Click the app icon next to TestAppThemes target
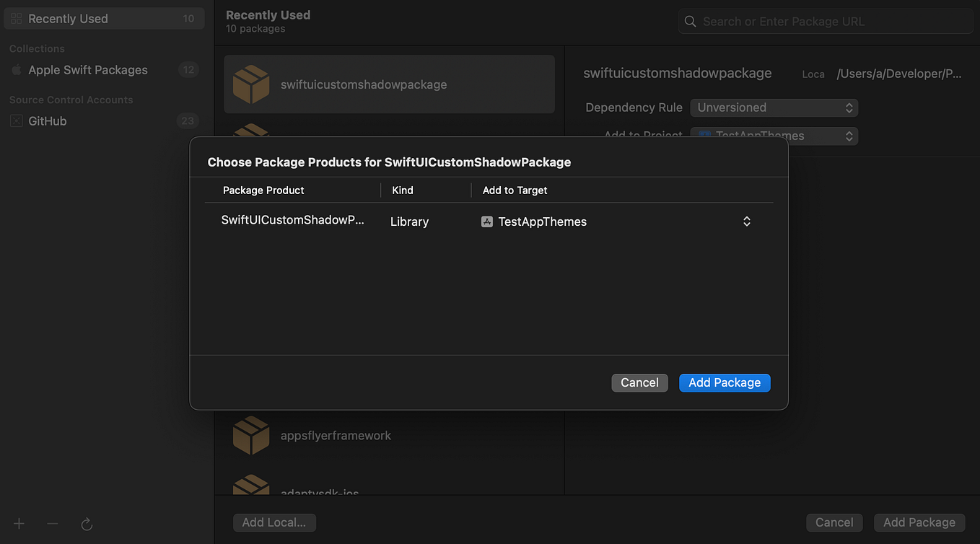Image resolution: width=980 pixels, height=544 pixels. (x=487, y=221)
